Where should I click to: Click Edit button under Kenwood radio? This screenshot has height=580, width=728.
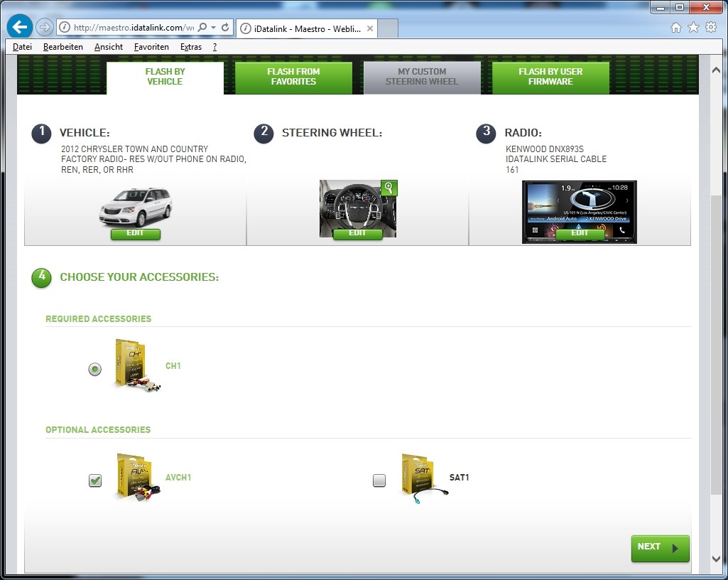[580, 234]
